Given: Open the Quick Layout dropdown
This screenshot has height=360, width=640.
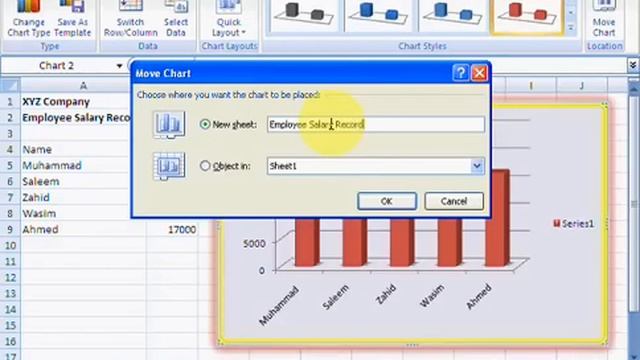Looking at the screenshot, I should point(229,19).
